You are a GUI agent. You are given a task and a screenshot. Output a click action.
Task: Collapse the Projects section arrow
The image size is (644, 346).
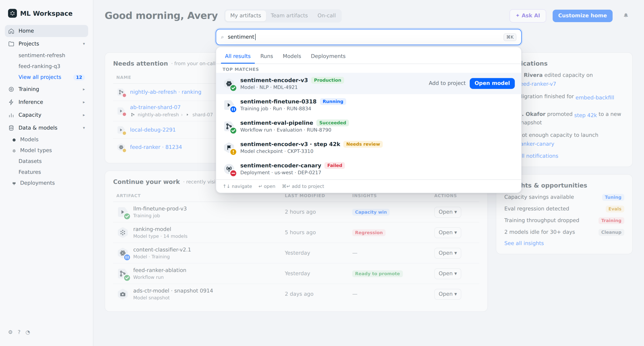[84, 44]
